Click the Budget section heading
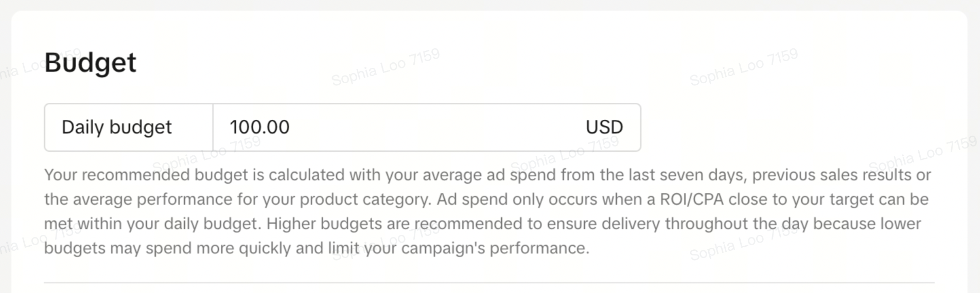The height and width of the screenshot is (293, 980). [x=90, y=63]
